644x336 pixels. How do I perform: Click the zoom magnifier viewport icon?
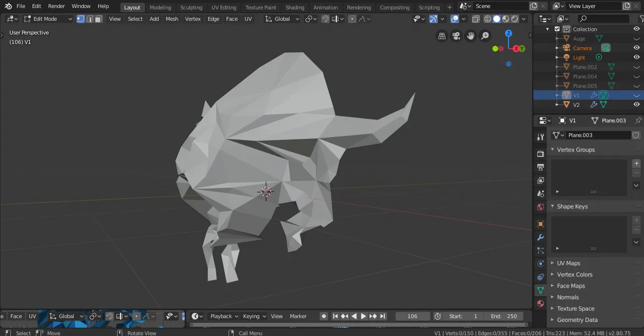pos(485,36)
